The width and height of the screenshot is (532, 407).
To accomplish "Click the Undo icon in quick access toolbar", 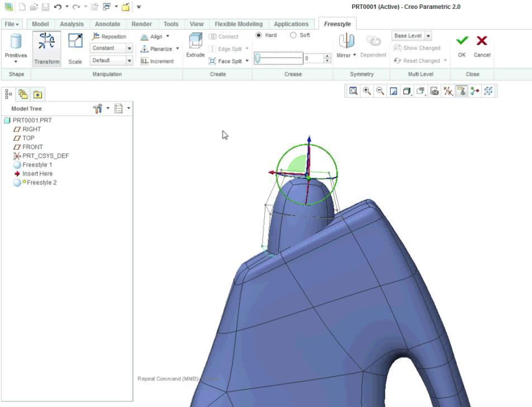I will pos(58,7).
